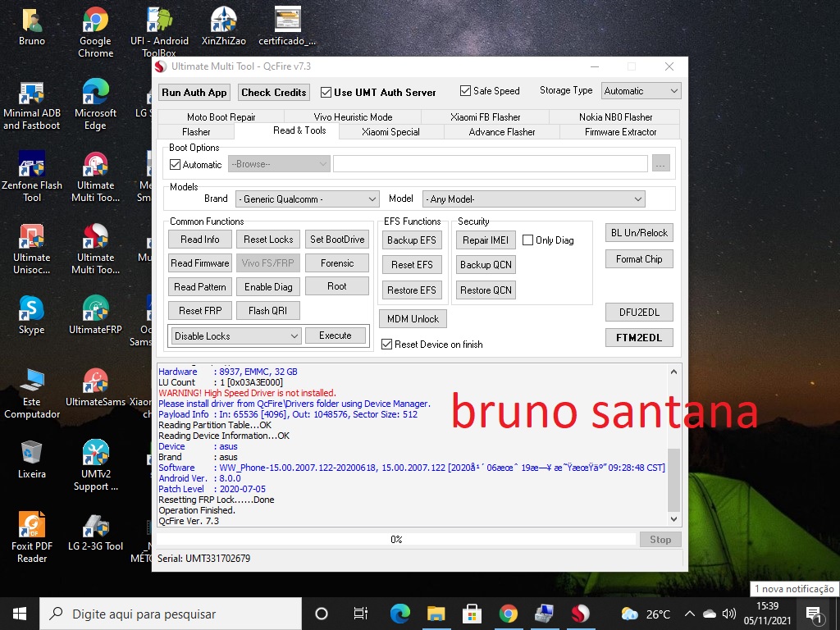Open File Explorer from the taskbar
This screenshot has height=630, width=840.
(x=436, y=614)
